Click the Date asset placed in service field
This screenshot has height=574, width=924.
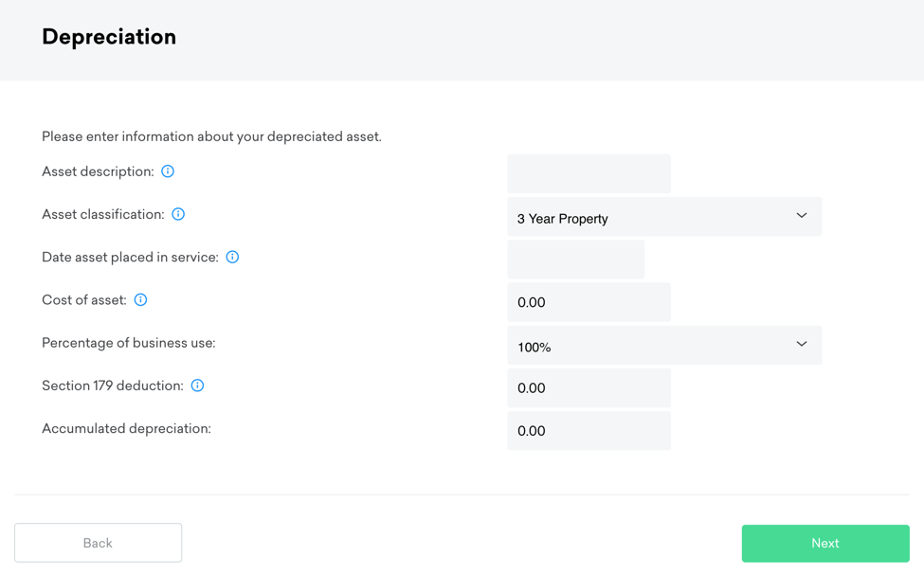(575, 260)
